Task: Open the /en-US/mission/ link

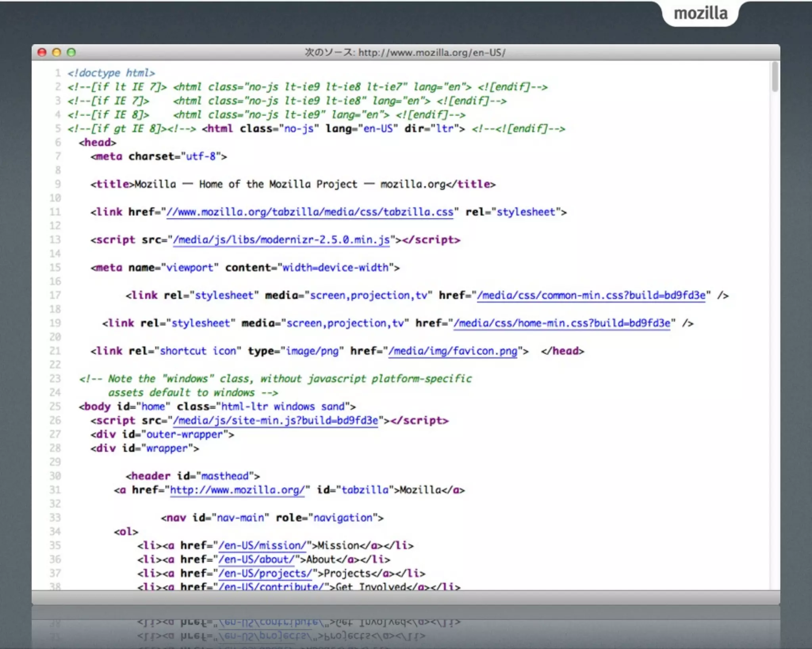Action: click(x=262, y=545)
